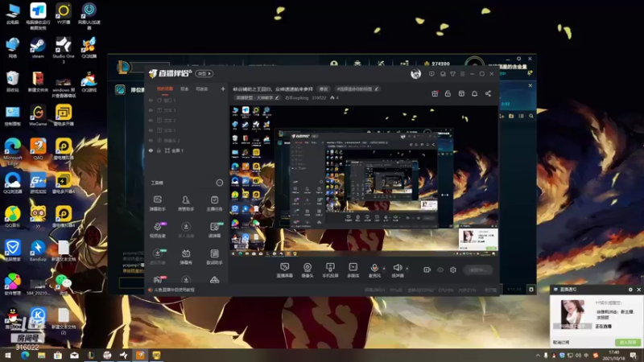The width and height of the screenshot is (644, 362).
Task: Select the first scene tab highlighted in red
Action: point(165,89)
